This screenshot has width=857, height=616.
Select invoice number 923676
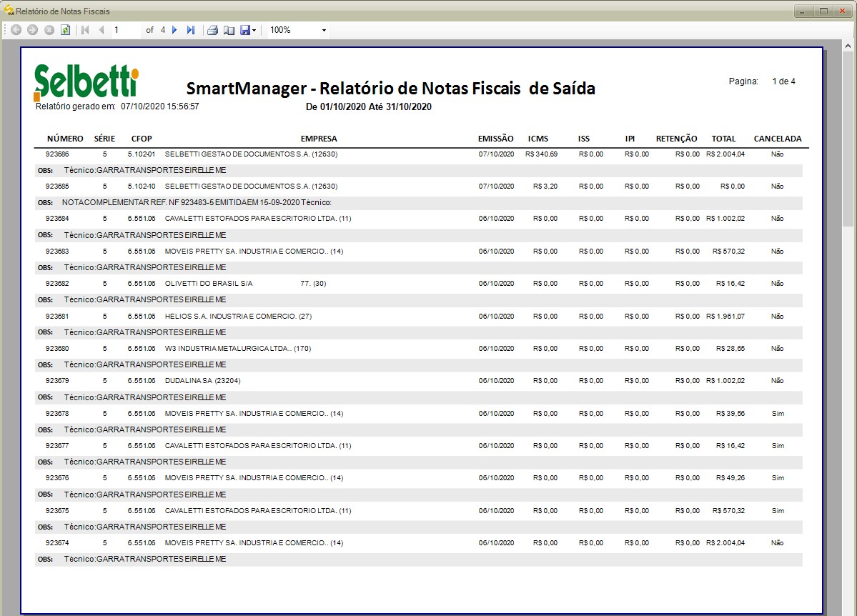pyautogui.click(x=57, y=478)
